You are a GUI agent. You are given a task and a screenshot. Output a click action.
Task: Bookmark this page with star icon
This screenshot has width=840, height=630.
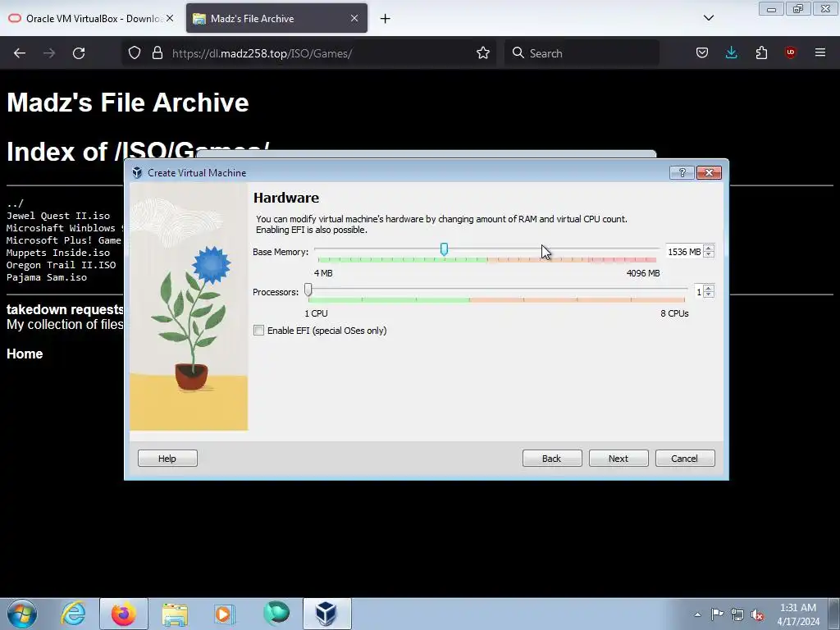click(482, 53)
